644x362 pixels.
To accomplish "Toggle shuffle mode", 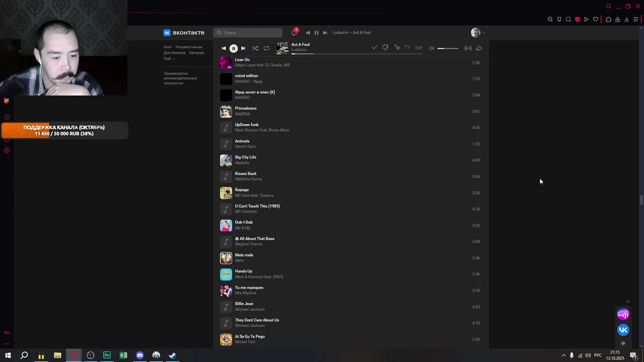I will click(255, 48).
